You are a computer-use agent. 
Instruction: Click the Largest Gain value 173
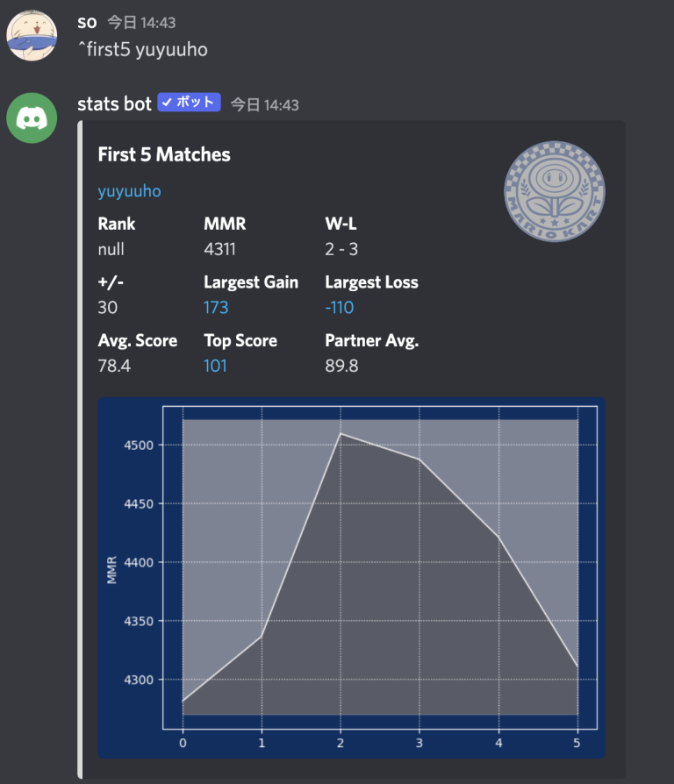pyautogui.click(x=216, y=308)
